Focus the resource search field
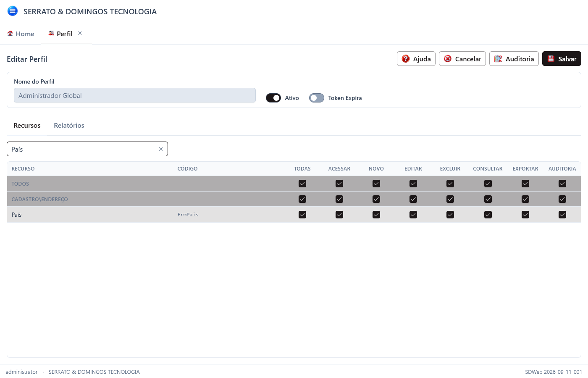588x378 pixels. coord(83,149)
